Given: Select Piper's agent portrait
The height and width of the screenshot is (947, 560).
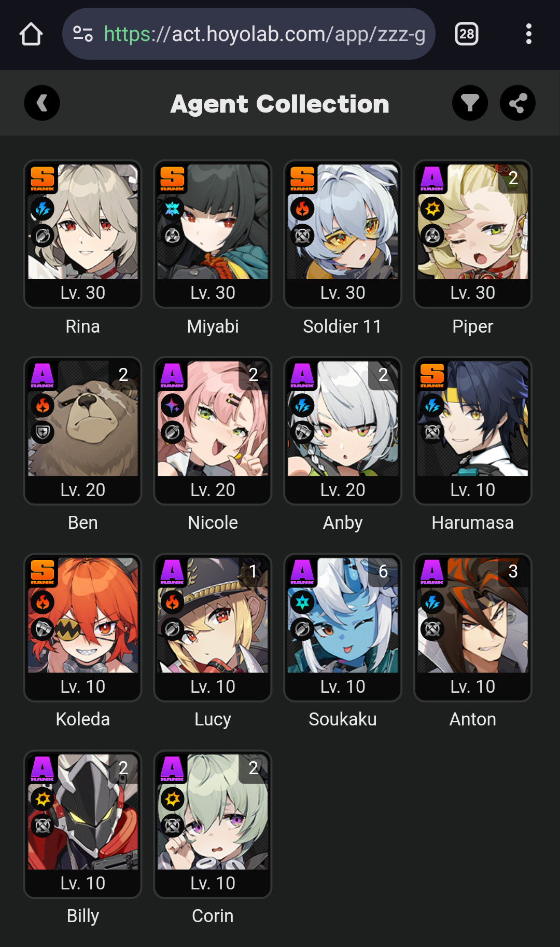Looking at the screenshot, I should coord(473,222).
